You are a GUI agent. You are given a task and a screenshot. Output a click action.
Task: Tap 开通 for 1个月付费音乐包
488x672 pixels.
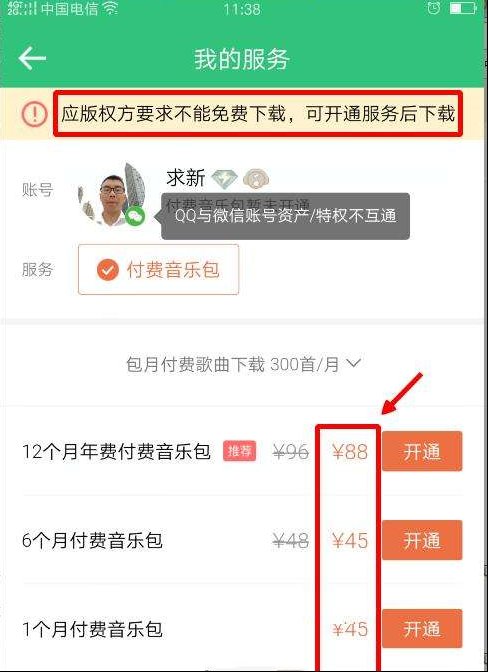point(422,629)
